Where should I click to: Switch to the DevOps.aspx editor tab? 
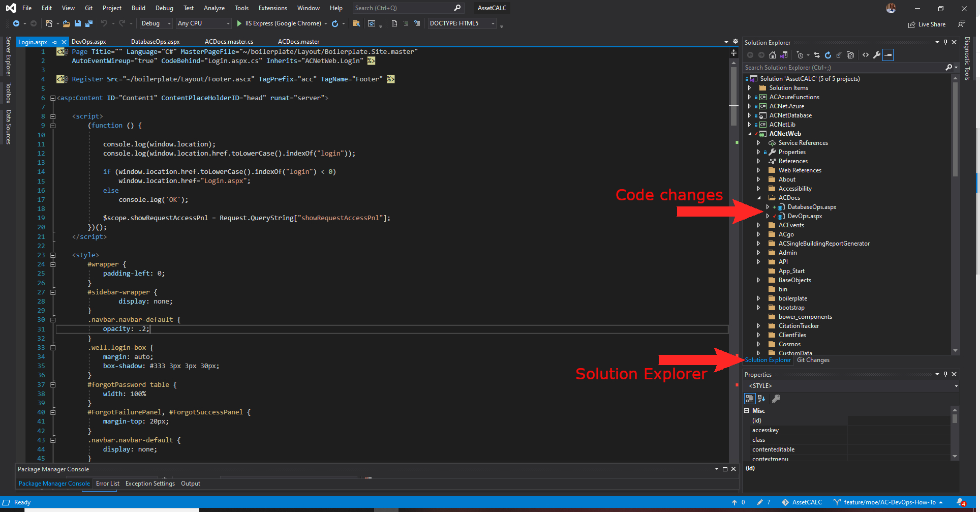tap(88, 42)
